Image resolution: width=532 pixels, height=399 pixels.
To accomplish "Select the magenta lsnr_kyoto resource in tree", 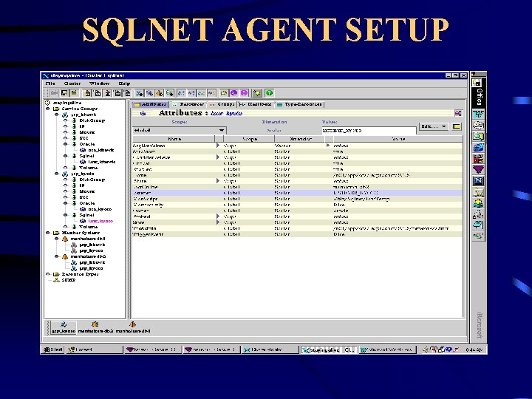I will click(100, 221).
